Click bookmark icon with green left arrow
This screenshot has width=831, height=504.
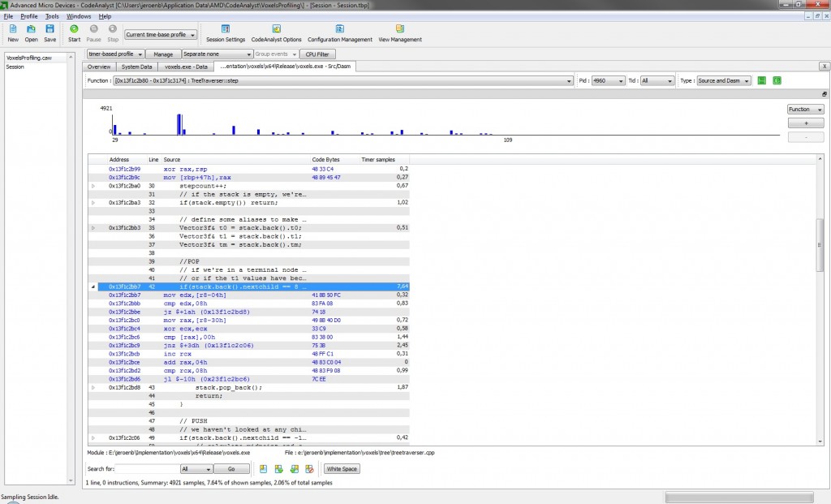point(294,469)
